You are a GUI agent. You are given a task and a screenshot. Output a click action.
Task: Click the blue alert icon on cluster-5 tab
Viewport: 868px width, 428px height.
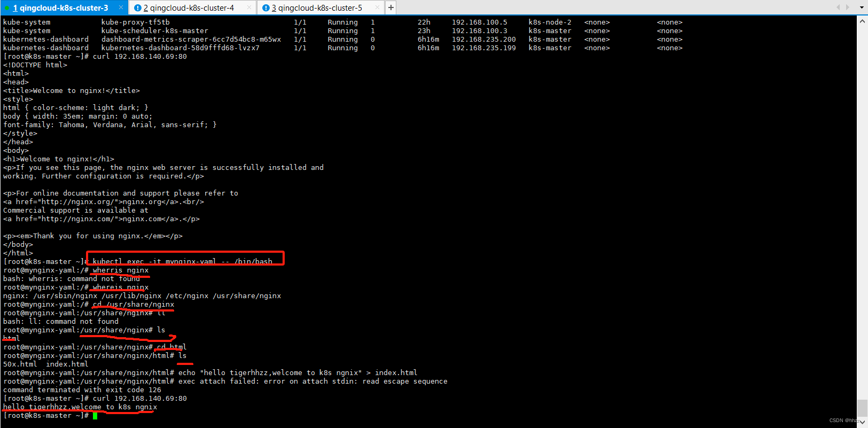point(266,8)
